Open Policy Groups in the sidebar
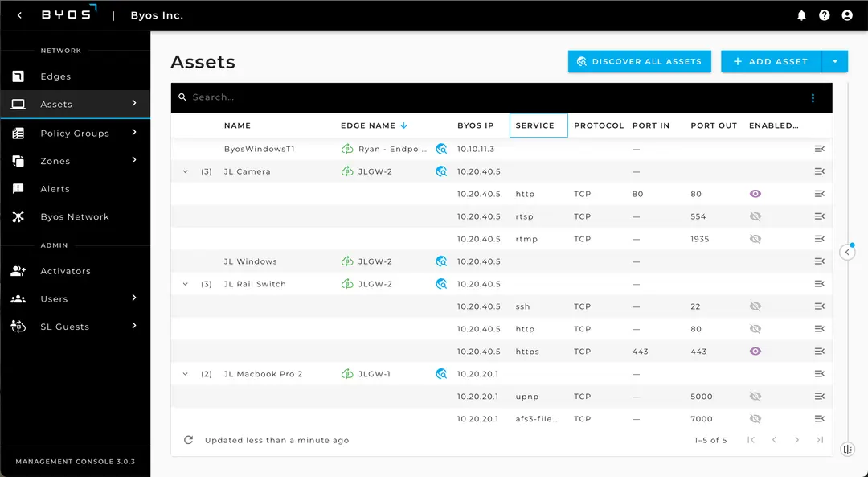The height and width of the screenshot is (477, 868). (75, 133)
